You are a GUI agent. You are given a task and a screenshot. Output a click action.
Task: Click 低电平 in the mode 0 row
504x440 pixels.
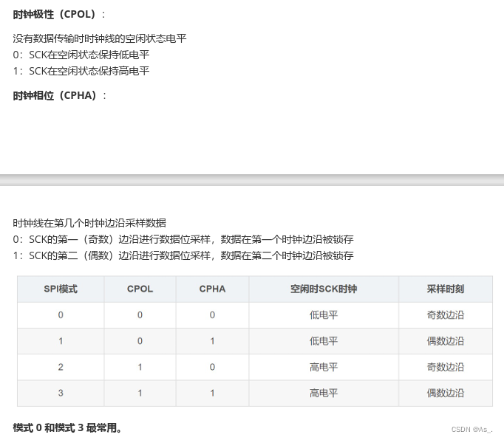click(324, 315)
